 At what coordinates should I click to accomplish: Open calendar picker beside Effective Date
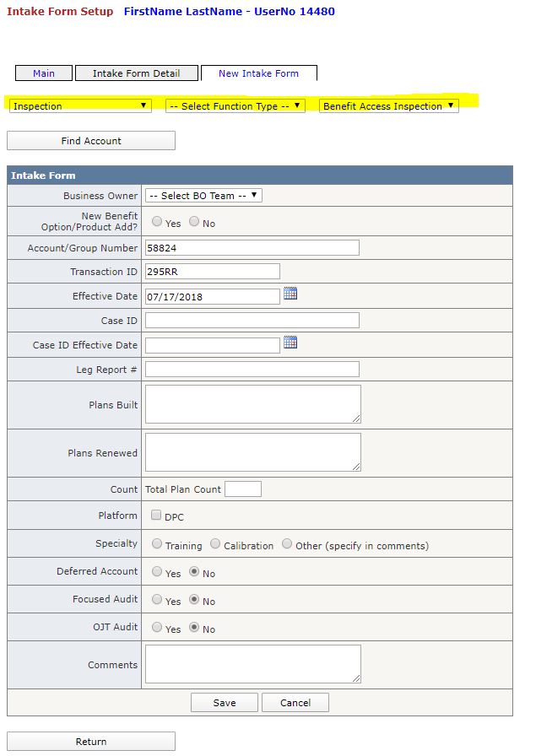tap(290, 293)
